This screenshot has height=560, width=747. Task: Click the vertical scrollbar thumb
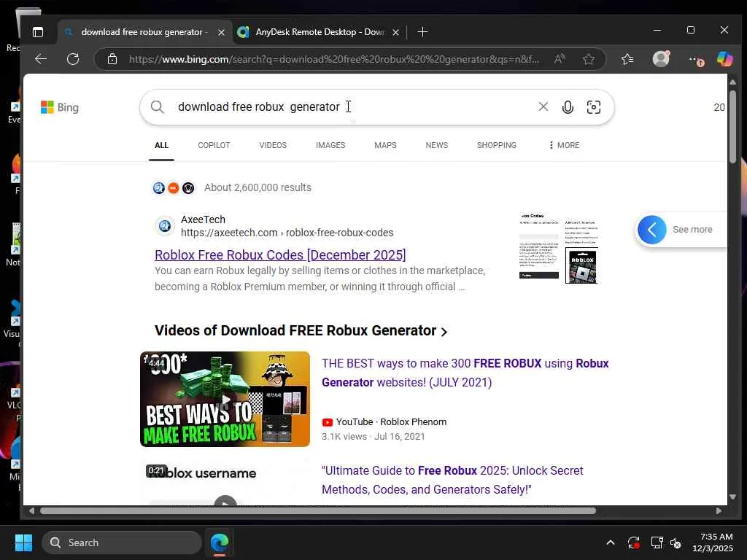[732, 126]
